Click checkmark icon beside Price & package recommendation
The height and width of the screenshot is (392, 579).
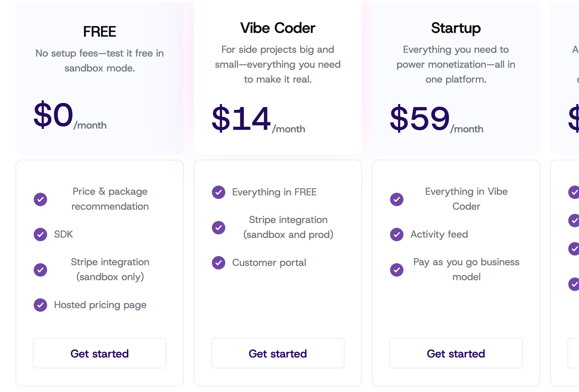point(40,199)
